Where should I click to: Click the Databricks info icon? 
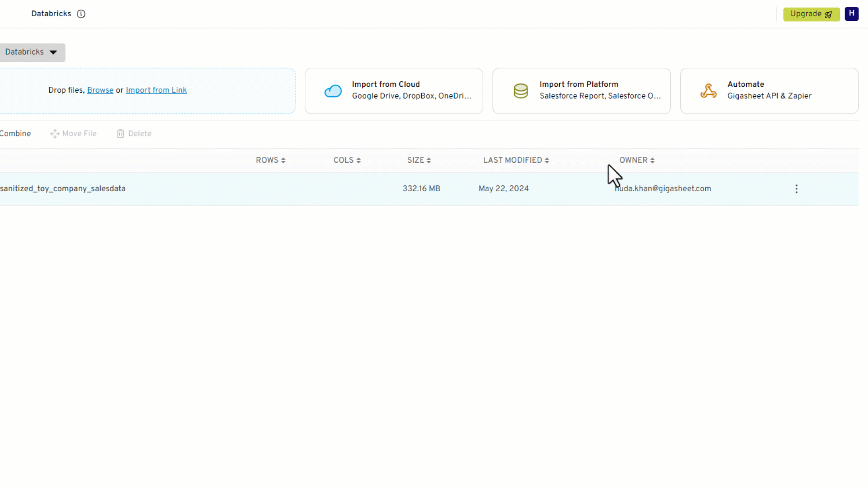tap(81, 14)
